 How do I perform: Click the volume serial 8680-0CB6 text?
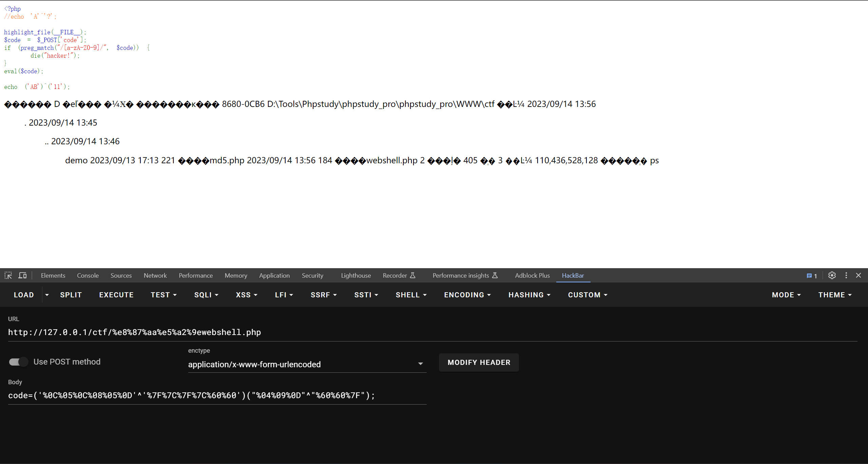tap(243, 104)
